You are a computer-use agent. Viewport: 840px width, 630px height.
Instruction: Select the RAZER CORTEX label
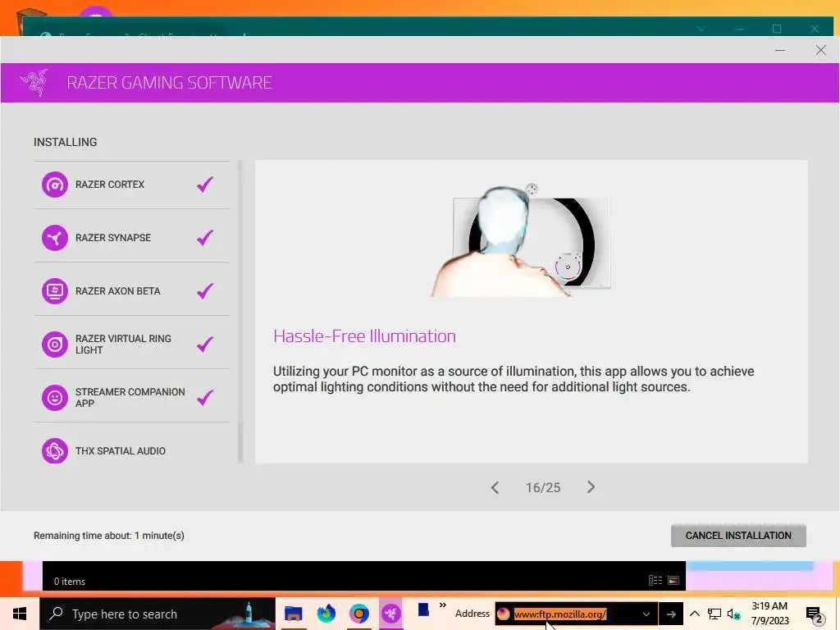point(110,185)
